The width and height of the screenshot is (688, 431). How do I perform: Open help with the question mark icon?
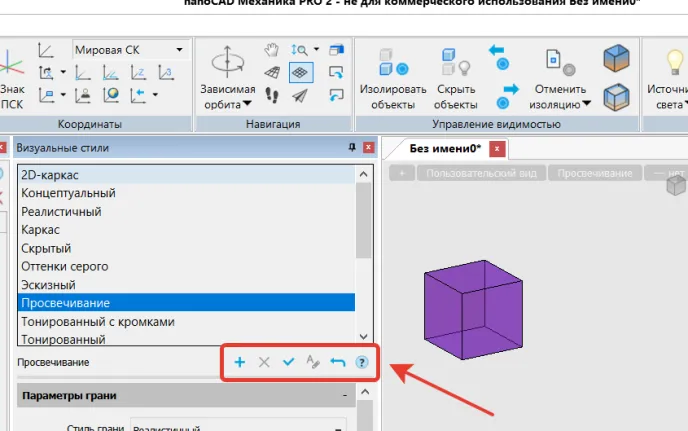[x=362, y=362]
